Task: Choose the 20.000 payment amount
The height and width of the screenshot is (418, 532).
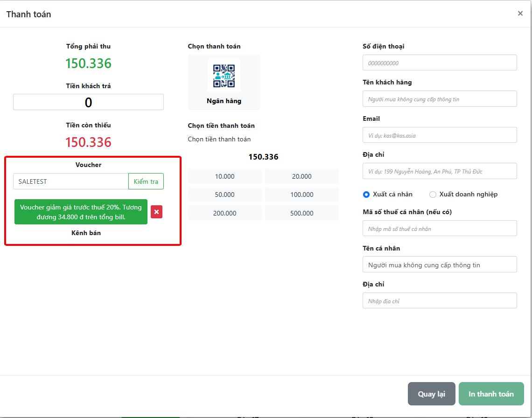Action: 301,176
